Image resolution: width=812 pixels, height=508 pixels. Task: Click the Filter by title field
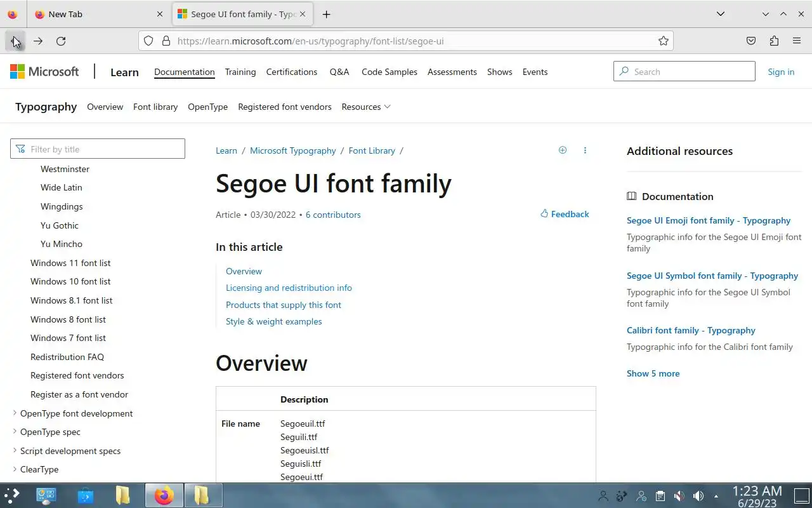tap(98, 149)
